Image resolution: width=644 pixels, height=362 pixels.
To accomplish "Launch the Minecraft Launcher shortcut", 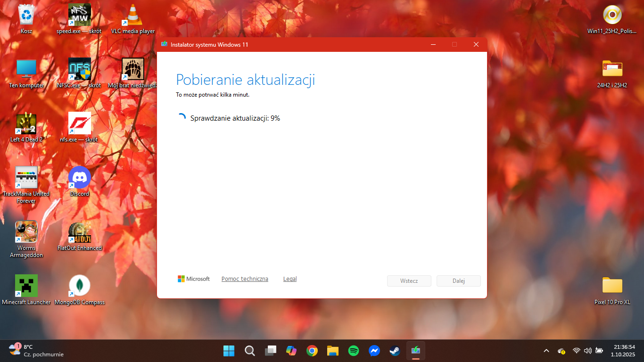I will pos(26,286).
